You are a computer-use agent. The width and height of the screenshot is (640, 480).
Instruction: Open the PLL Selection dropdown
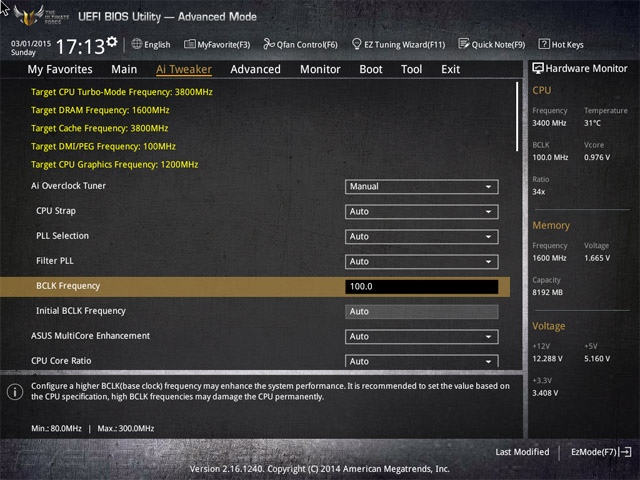(x=422, y=236)
